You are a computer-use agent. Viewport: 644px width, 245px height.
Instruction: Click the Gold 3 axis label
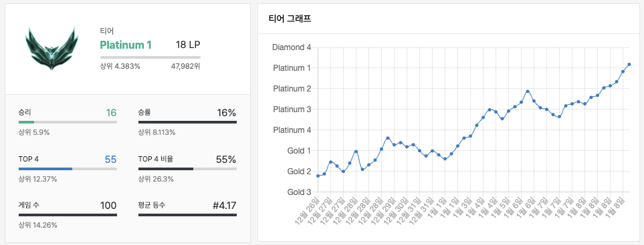point(299,192)
